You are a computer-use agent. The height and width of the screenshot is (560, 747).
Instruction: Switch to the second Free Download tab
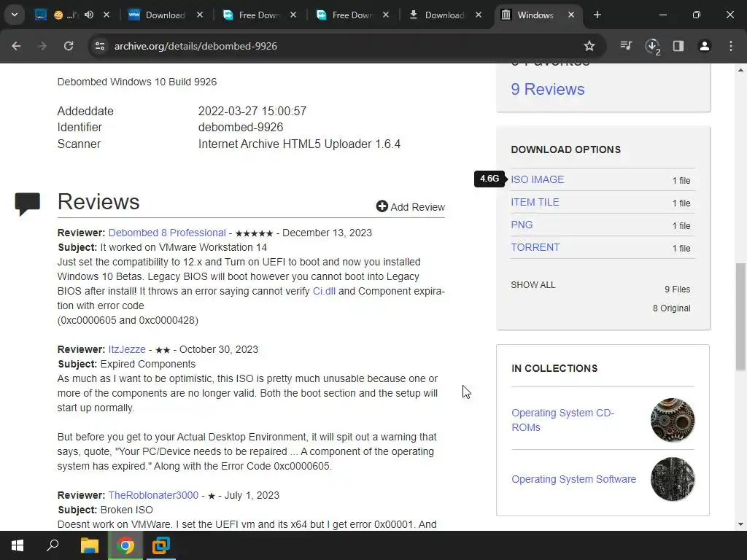point(351,15)
